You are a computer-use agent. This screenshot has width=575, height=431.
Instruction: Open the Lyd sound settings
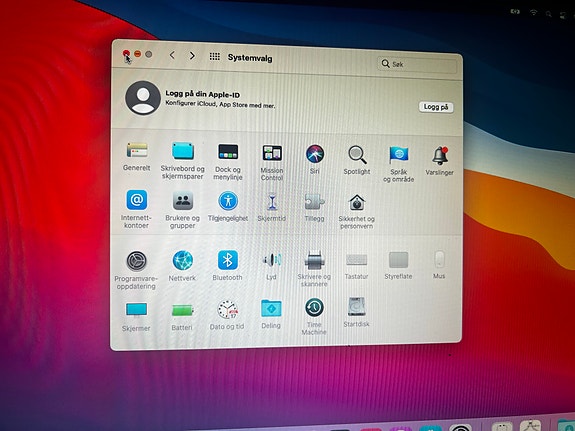[x=272, y=260]
